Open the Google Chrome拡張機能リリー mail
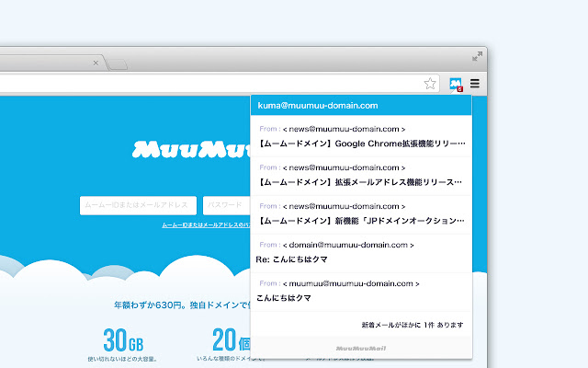This screenshot has height=368, width=588. (361, 136)
